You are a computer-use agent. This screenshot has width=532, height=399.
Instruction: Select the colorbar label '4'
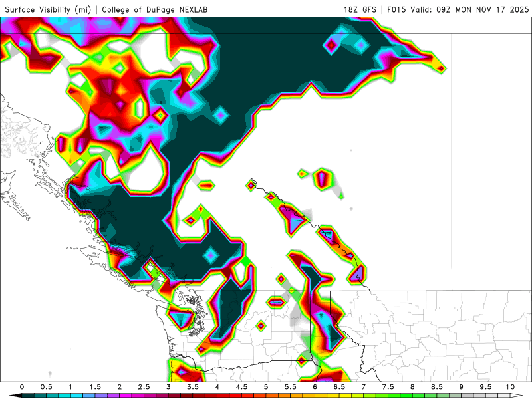tap(217, 387)
